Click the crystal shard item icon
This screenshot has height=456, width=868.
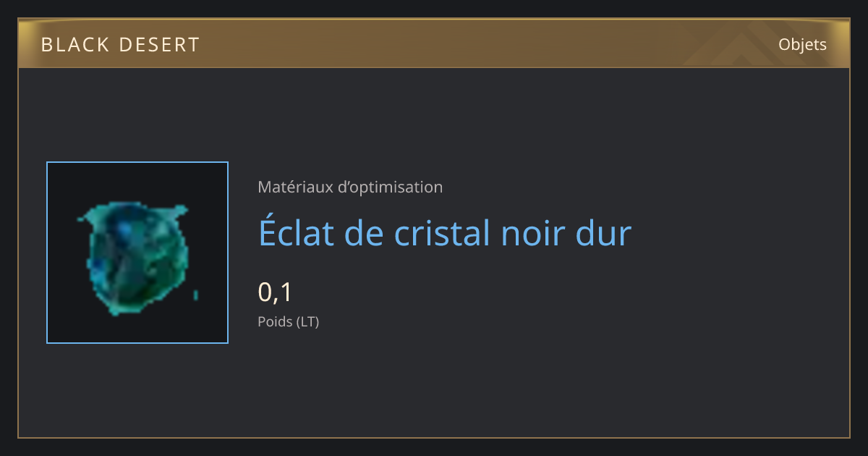coord(135,259)
